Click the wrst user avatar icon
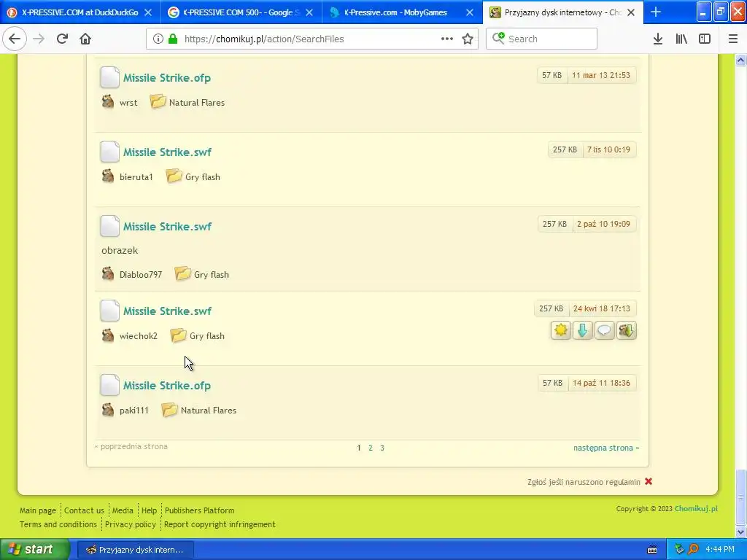This screenshot has width=747, height=560. pyautogui.click(x=108, y=101)
